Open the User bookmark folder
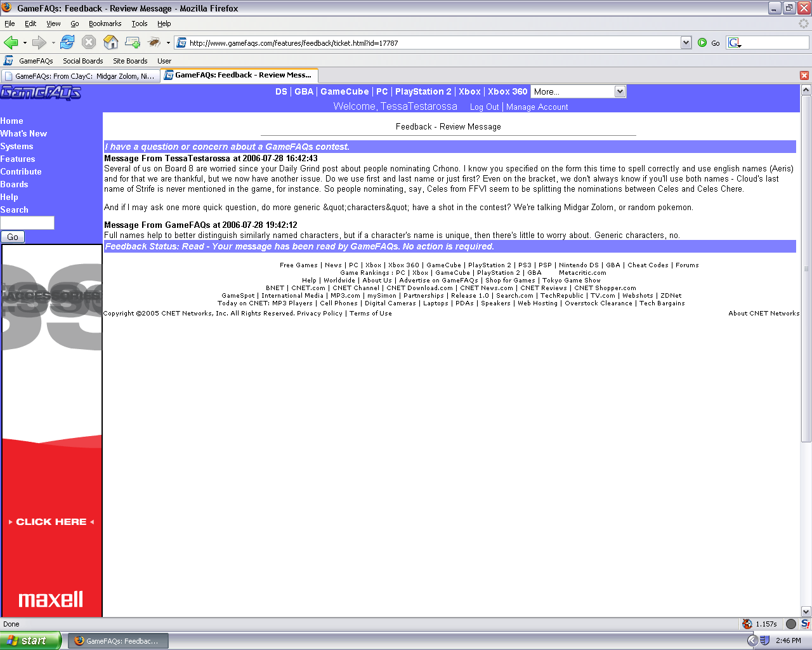Screen dimensions: 812x650 [164, 61]
